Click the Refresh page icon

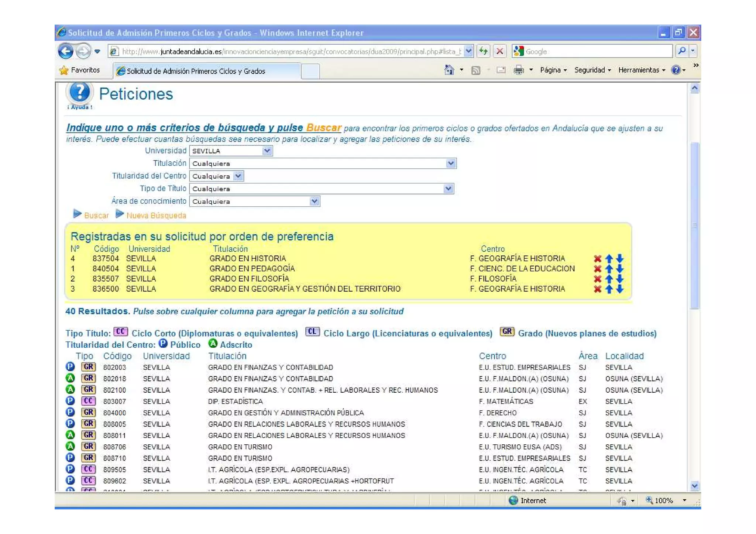pos(483,51)
